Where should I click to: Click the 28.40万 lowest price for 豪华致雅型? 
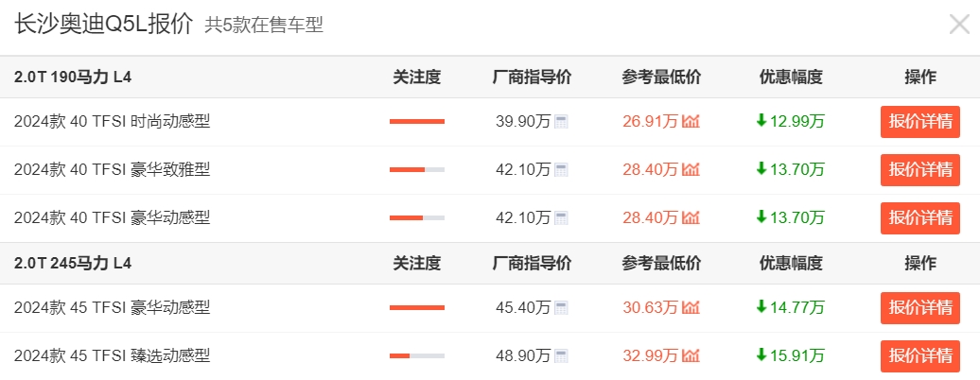point(650,169)
